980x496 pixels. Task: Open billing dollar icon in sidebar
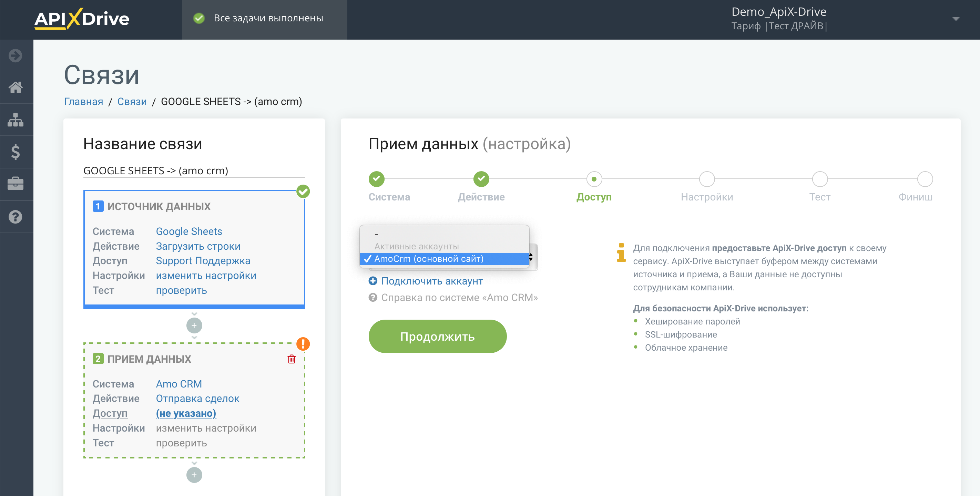(x=16, y=152)
